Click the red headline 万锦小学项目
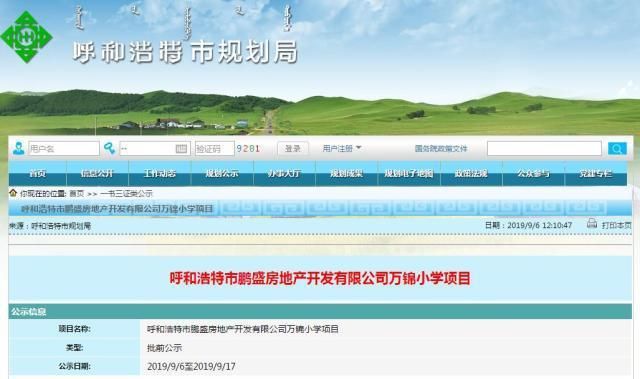640x379 pixels. [320, 279]
